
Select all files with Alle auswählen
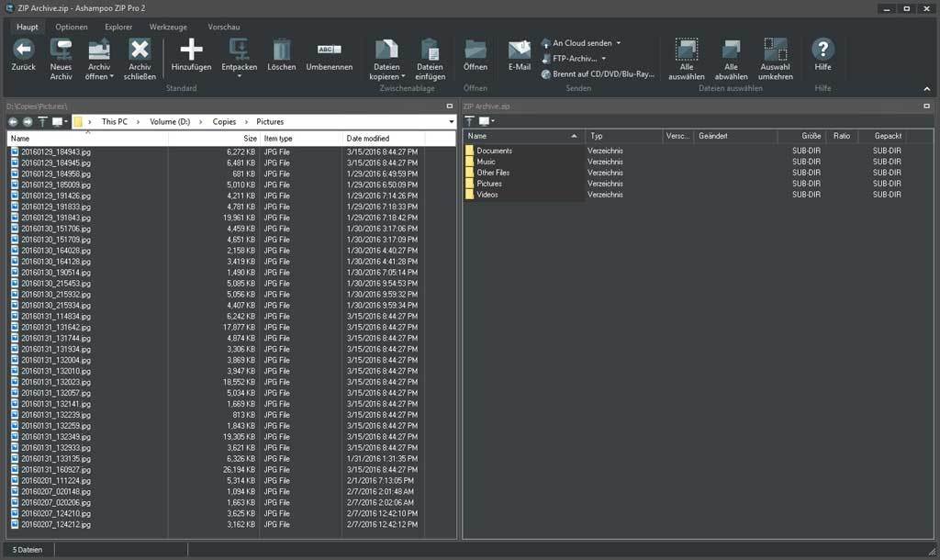[687, 60]
